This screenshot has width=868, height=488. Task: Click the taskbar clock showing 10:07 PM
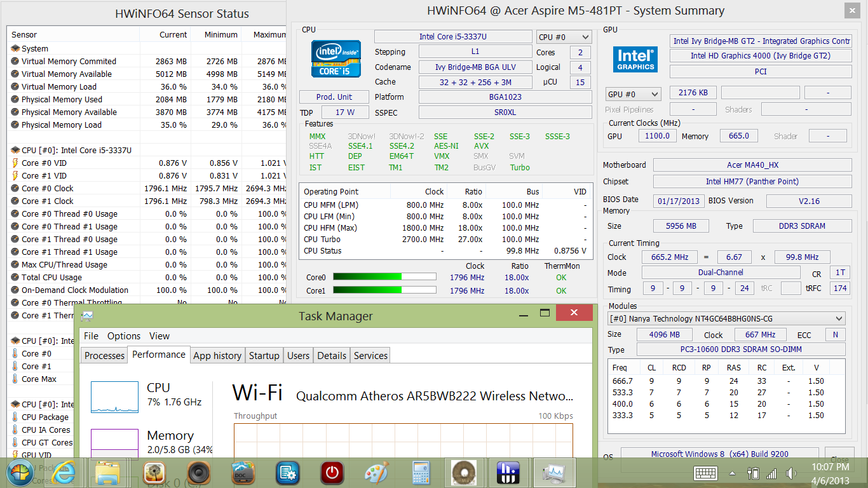[831, 473]
